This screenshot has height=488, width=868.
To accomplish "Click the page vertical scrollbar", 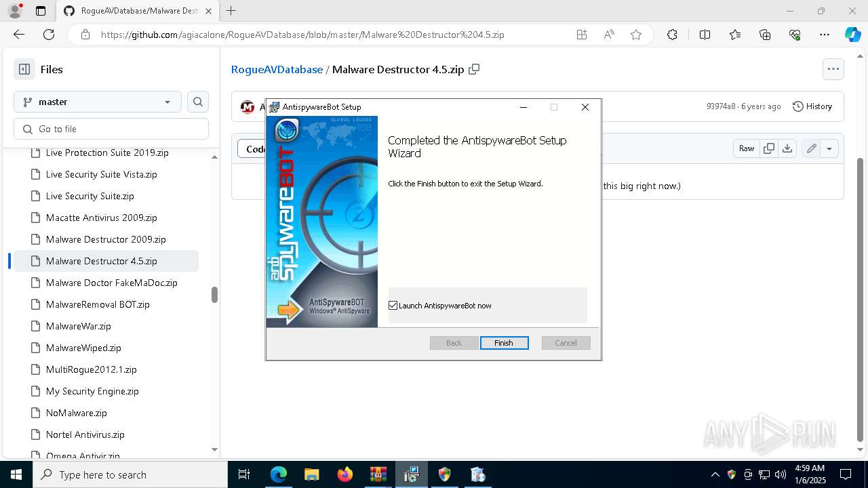I will pyautogui.click(x=861, y=298).
